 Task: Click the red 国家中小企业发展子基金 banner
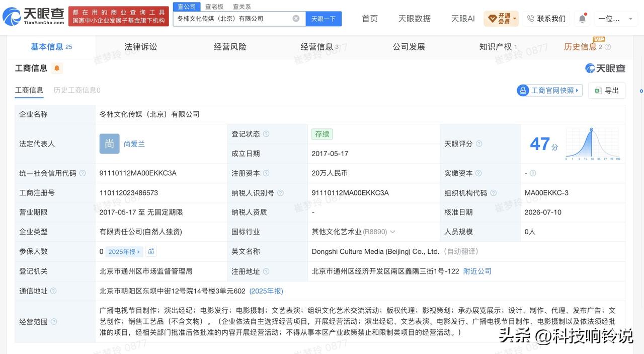119,16
